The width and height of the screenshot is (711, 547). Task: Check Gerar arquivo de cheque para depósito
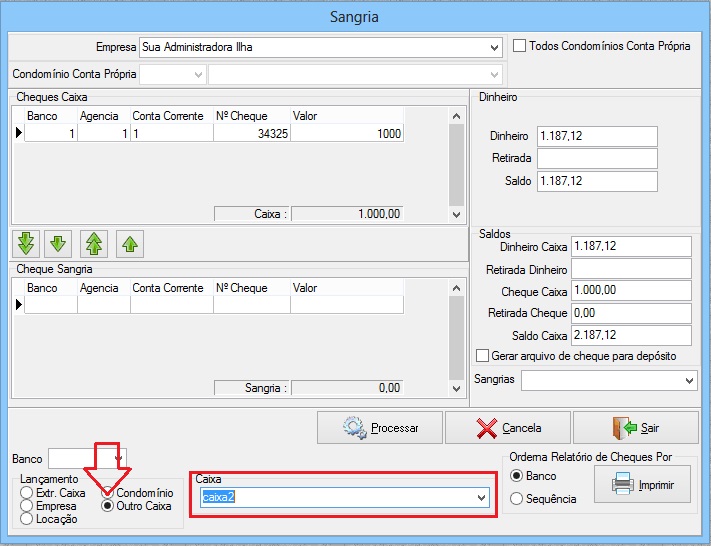482,356
